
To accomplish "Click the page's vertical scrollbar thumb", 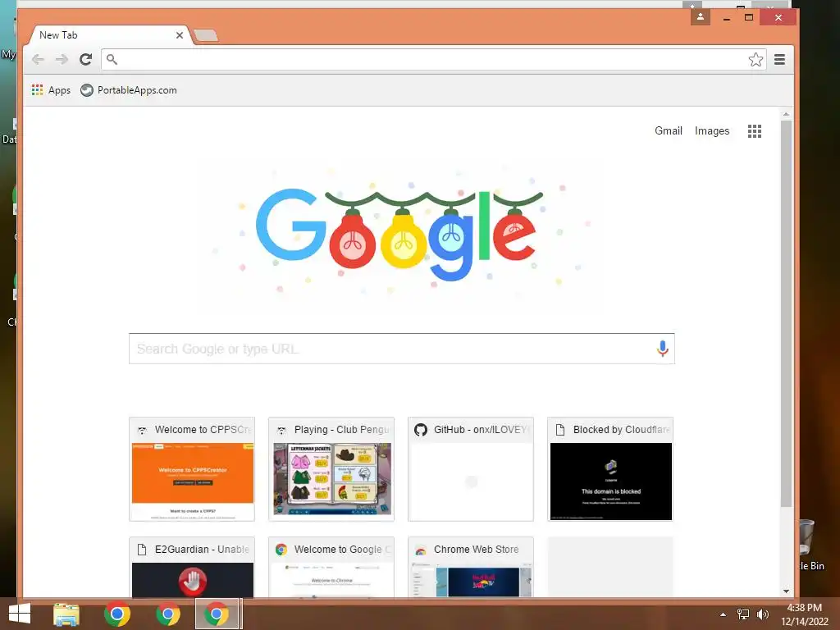I will pos(786,313).
